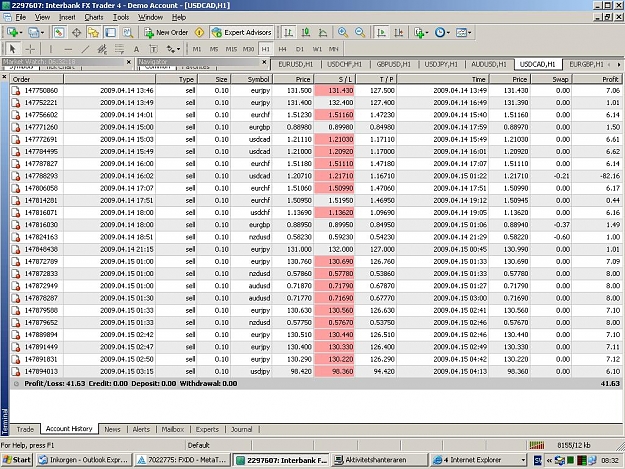Toggle the Terminal window icon
Image resolution: width=625 pixels, height=469 pixels.
pyautogui.click(x=110, y=33)
